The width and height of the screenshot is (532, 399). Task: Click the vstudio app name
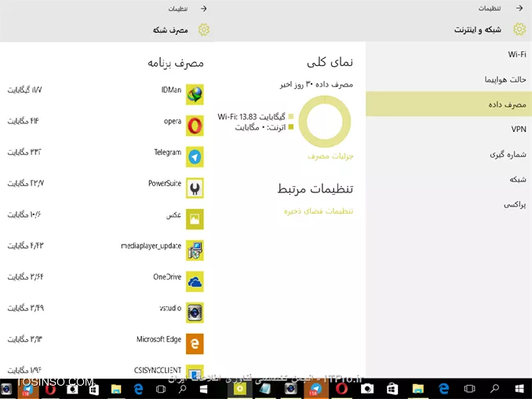pos(170,308)
